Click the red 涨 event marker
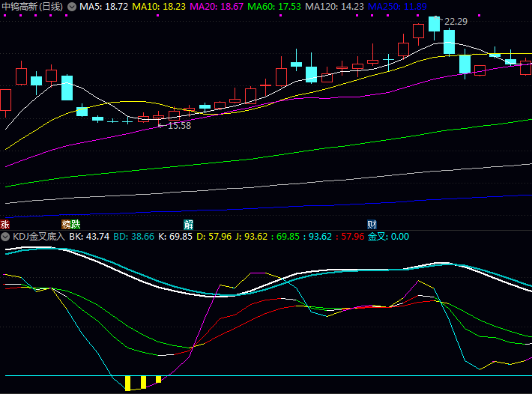The width and height of the screenshot is (532, 394). coord(4,224)
